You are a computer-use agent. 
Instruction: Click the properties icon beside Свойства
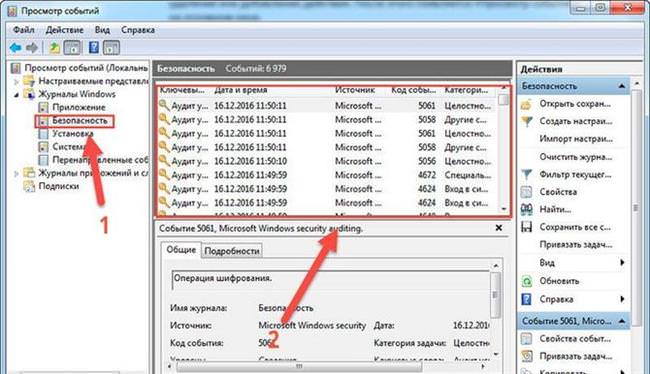click(x=526, y=192)
